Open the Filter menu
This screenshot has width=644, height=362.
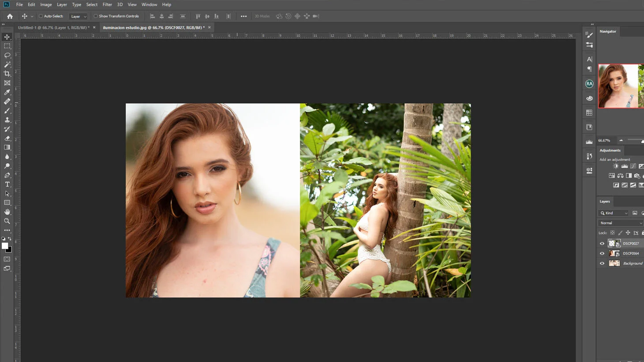click(107, 4)
